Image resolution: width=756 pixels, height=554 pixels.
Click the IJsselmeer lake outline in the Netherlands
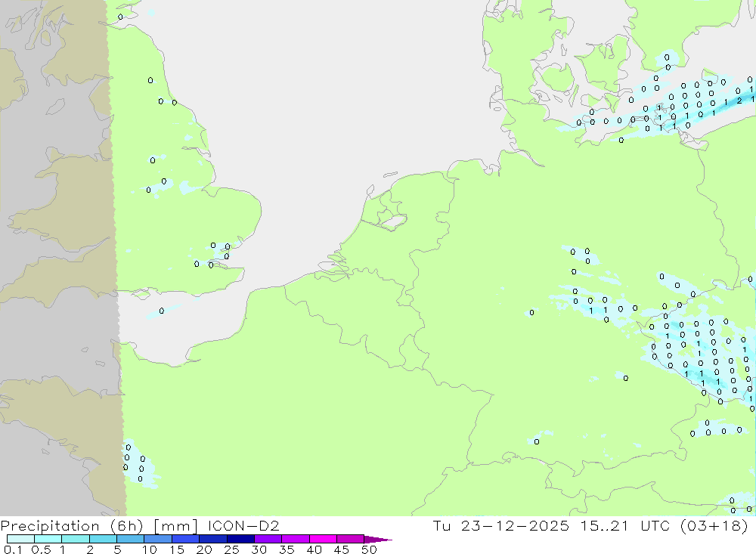tap(391, 221)
